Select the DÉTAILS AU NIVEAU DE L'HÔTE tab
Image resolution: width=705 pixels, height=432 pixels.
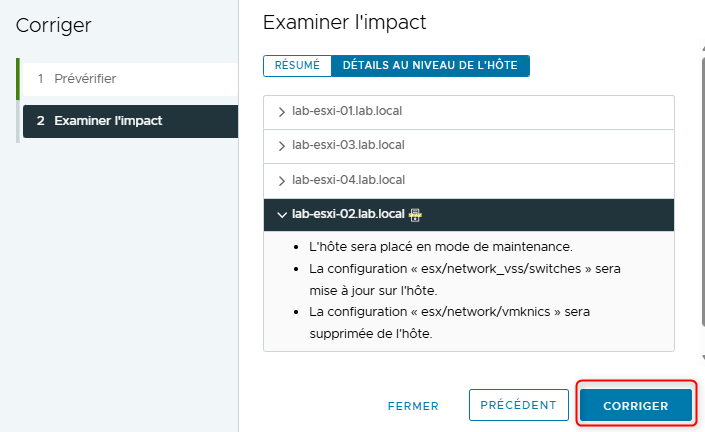click(430, 65)
